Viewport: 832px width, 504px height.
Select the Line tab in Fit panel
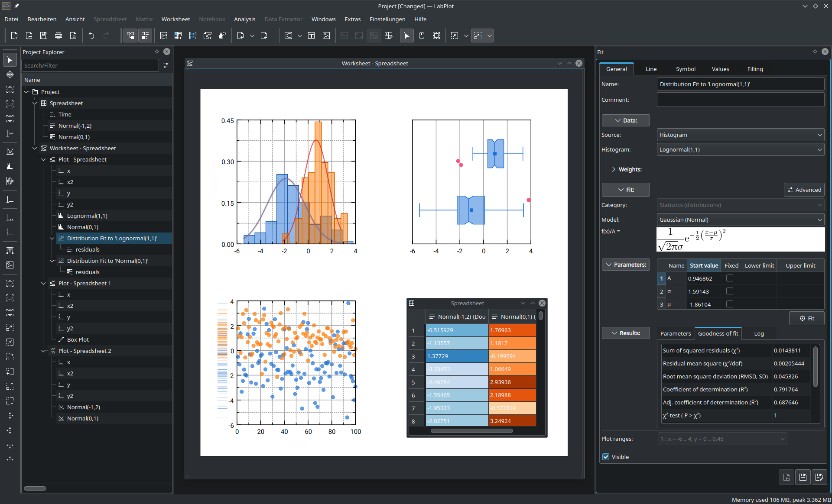pyautogui.click(x=651, y=68)
